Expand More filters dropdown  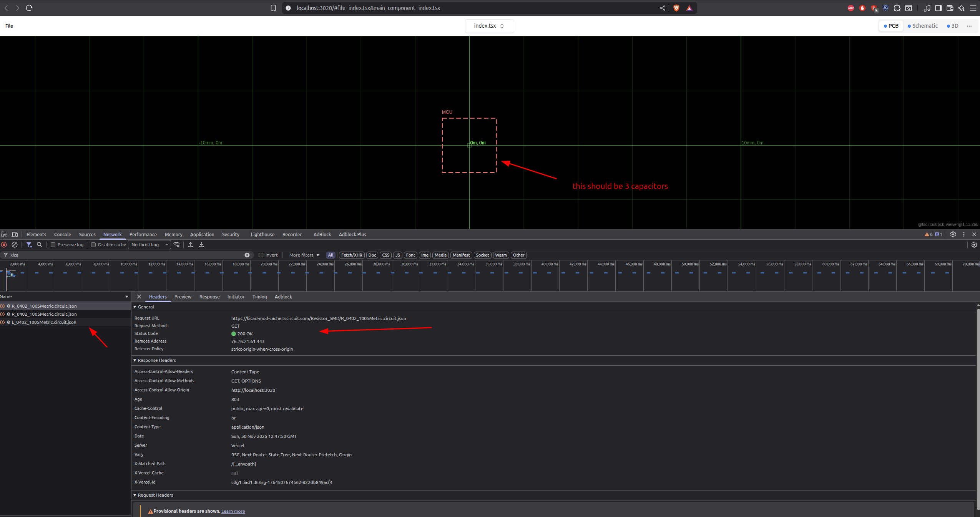tap(304, 255)
